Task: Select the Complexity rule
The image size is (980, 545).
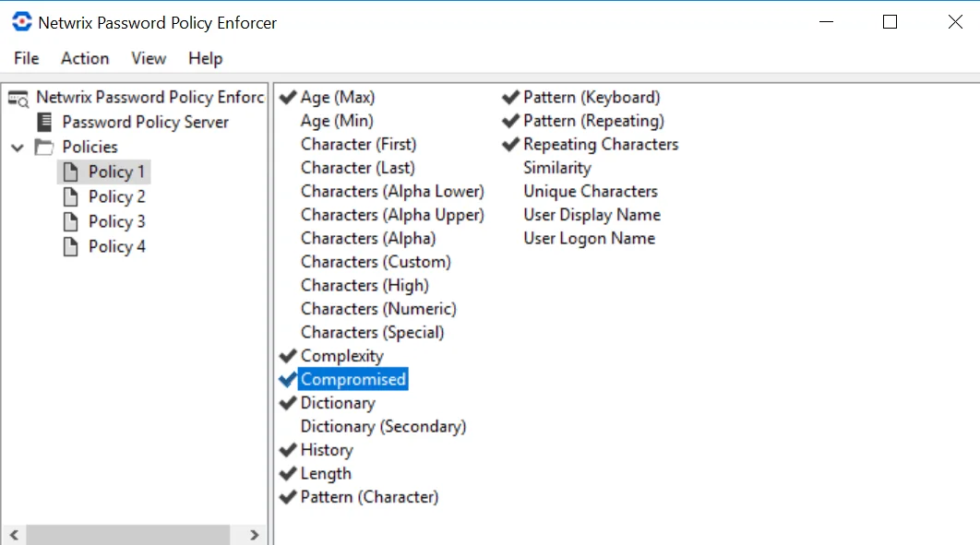Action: tap(341, 356)
